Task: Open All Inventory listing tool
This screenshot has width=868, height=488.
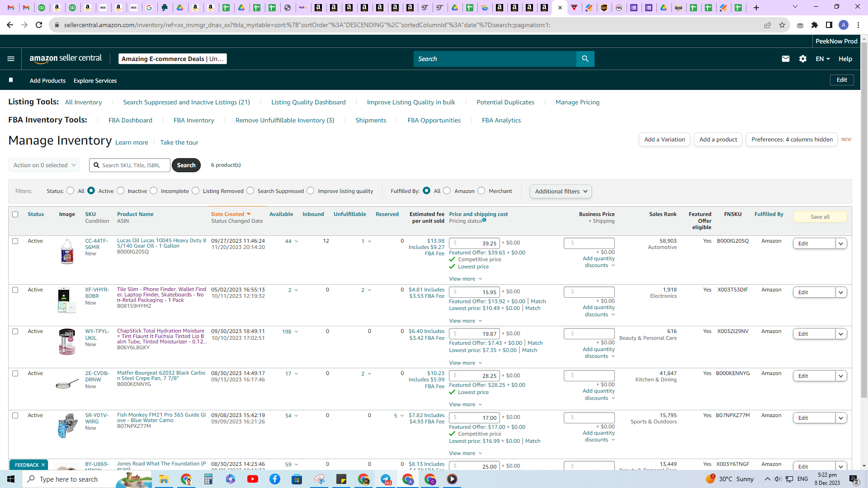Action: click(84, 102)
